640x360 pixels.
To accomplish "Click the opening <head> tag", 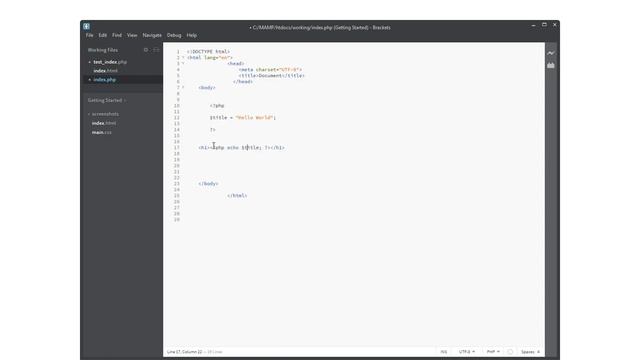I will (x=236, y=64).
